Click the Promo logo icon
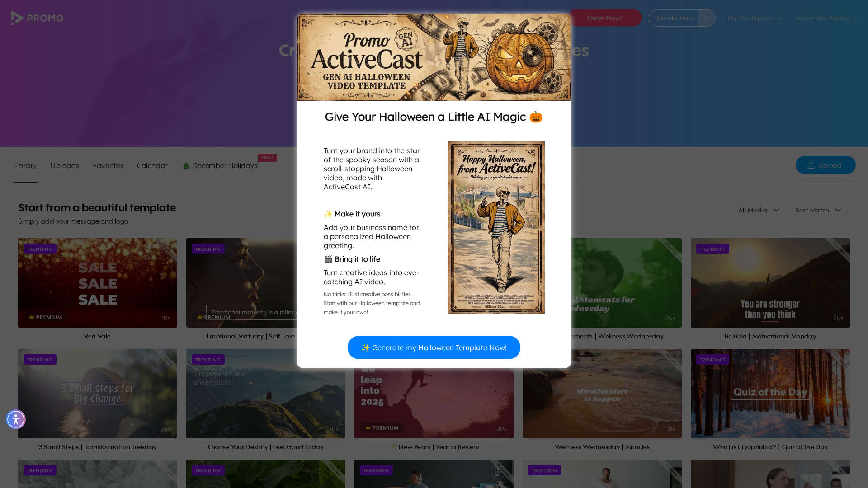Image resolution: width=868 pixels, height=488 pixels. [x=37, y=18]
